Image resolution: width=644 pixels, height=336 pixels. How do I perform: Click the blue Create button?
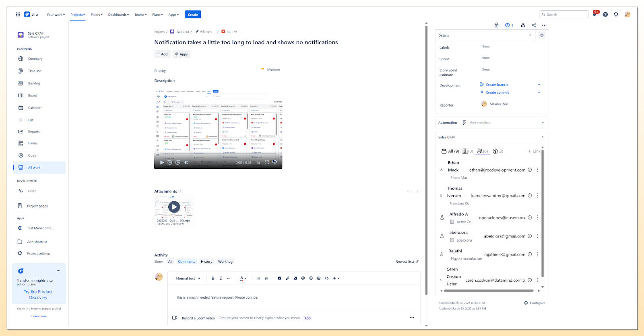click(x=193, y=14)
